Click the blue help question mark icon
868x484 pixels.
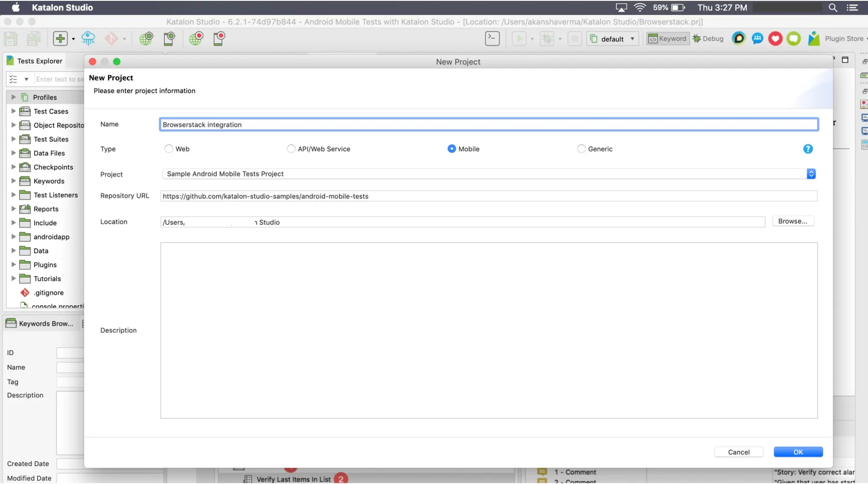(x=807, y=149)
